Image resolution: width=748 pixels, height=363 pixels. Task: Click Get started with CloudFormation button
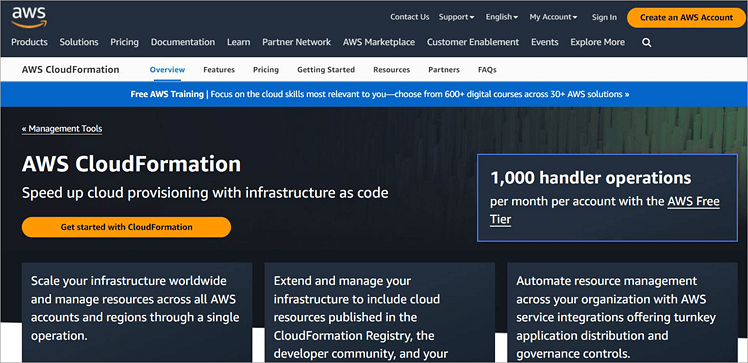click(126, 227)
